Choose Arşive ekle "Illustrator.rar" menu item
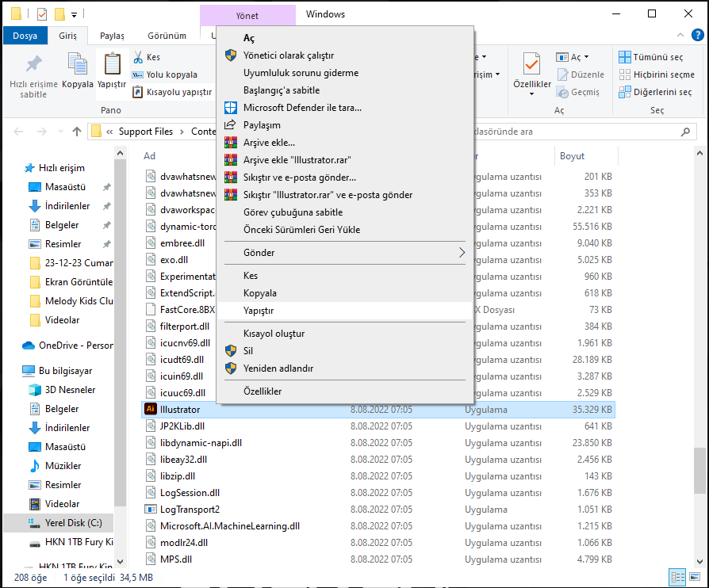The image size is (709, 588). click(344, 160)
